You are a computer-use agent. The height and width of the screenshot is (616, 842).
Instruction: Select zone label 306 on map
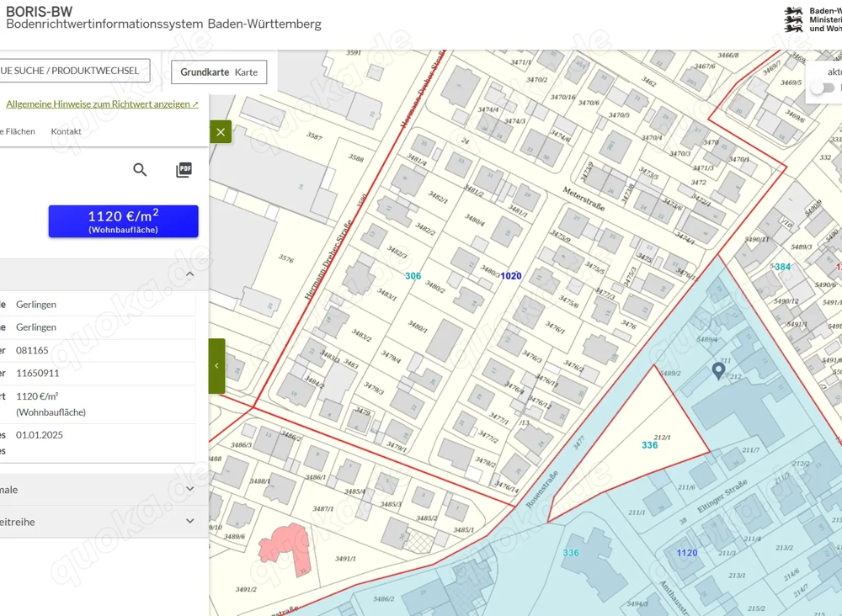click(x=413, y=276)
